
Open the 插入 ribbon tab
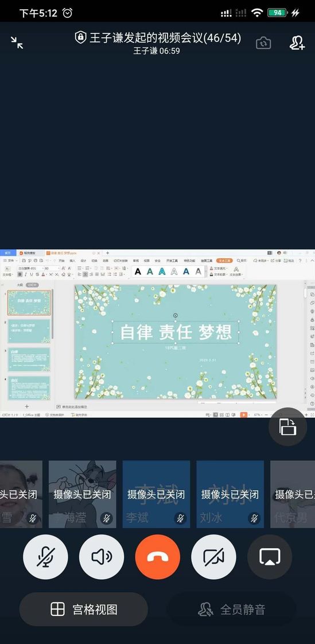coord(72,261)
